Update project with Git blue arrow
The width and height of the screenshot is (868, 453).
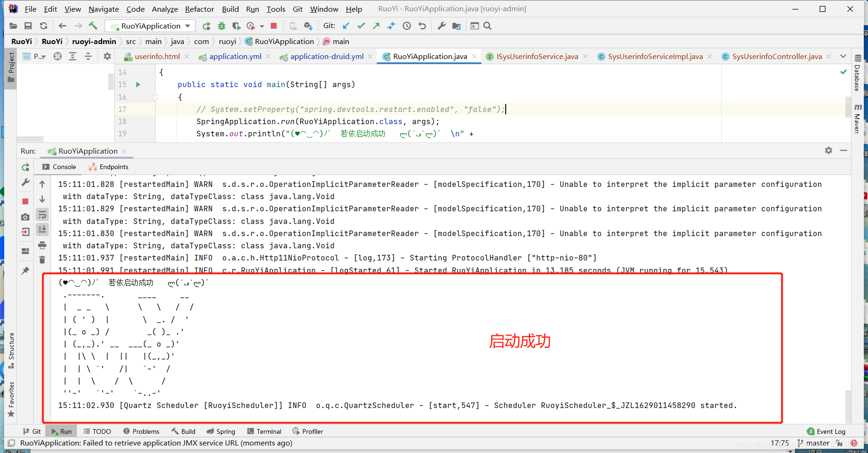point(346,26)
